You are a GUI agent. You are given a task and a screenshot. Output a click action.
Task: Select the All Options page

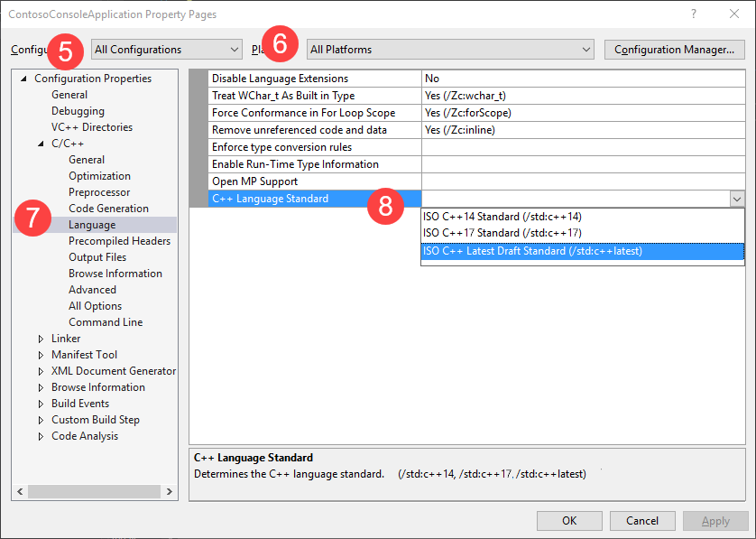[95, 306]
